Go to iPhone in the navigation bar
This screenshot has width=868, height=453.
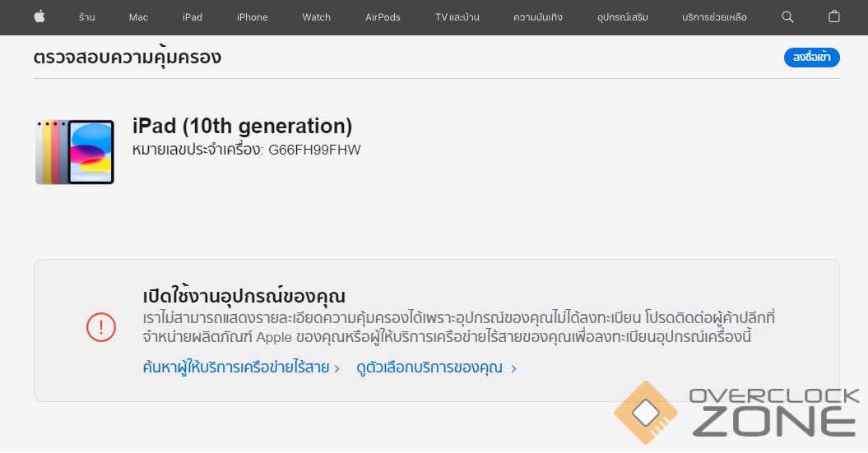252,17
